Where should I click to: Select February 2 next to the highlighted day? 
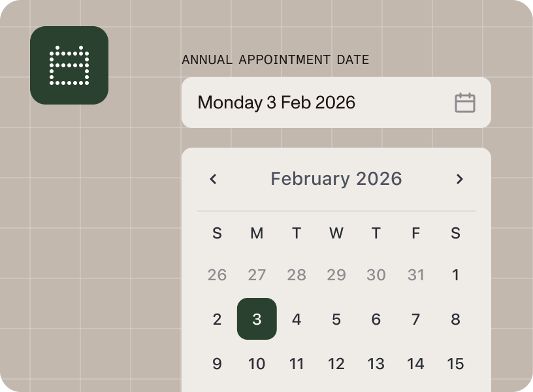(x=217, y=319)
